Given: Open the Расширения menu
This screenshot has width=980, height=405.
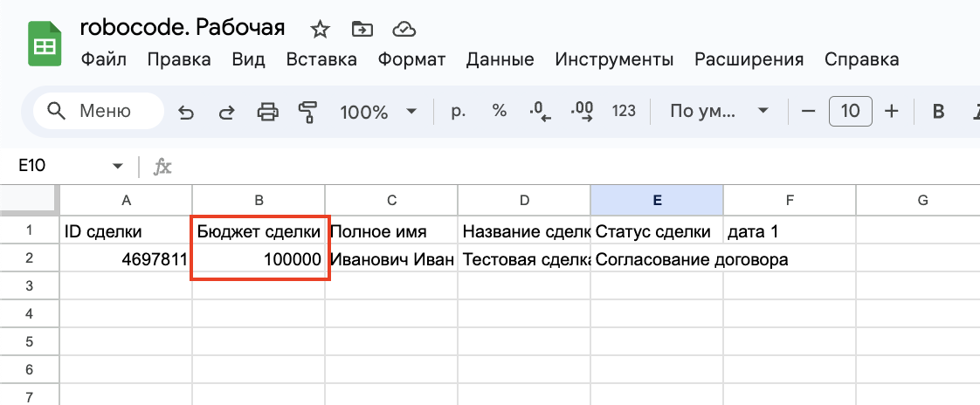Looking at the screenshot, I should point(749,60).
